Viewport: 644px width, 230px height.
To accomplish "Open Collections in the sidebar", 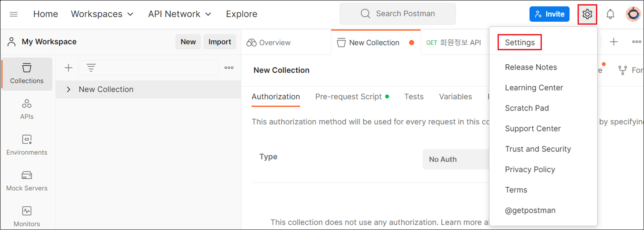I will (27, 74).
